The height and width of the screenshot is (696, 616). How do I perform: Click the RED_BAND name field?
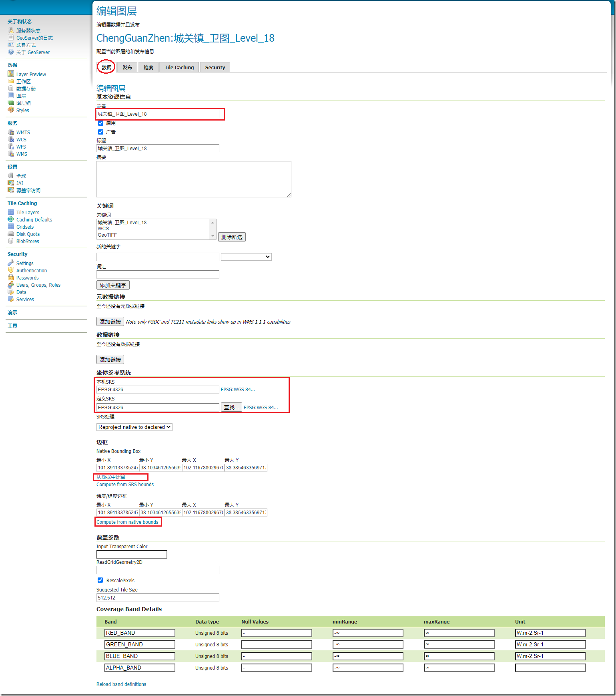pyautogui.click(x=140, y=633)
